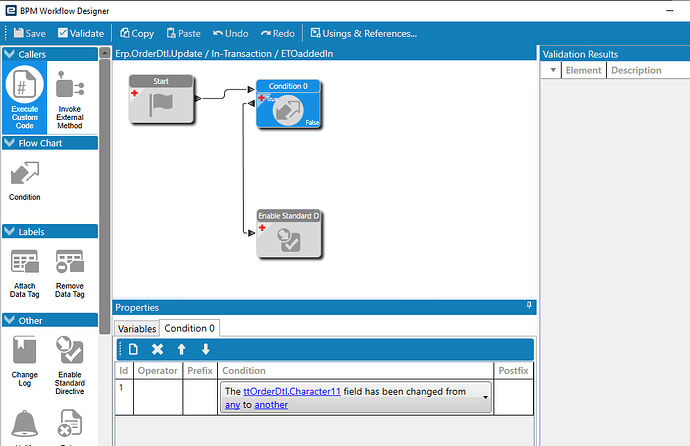Click the red plus on the Start node
Viewport: 690px width, 446px height.
[135, 93]
